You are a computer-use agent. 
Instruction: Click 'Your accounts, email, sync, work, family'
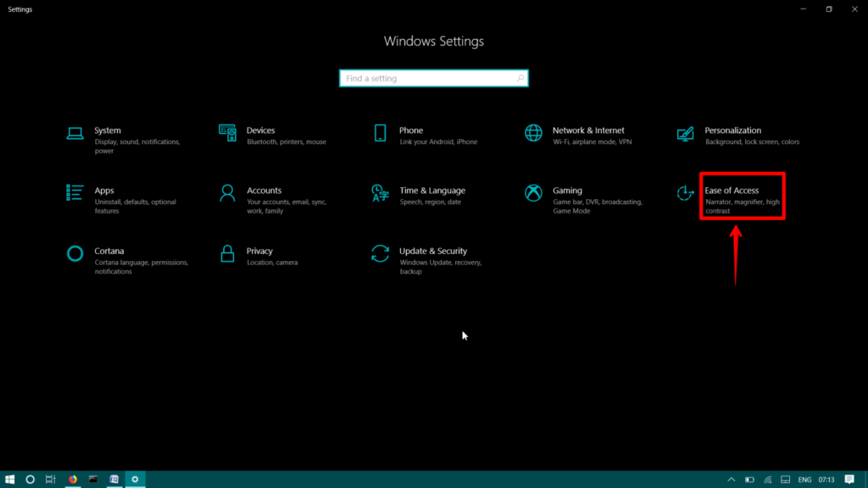287,207
